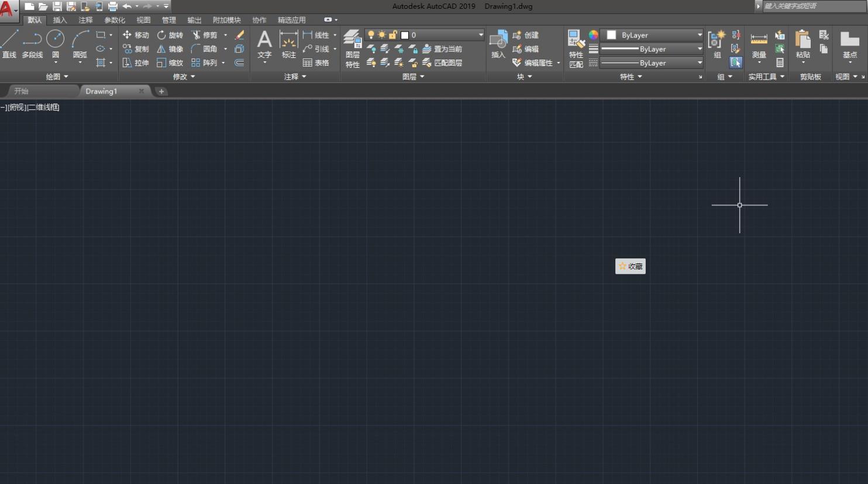
Task: Open the lineweight ByLayer dropdown
Action: pos(652,49)
